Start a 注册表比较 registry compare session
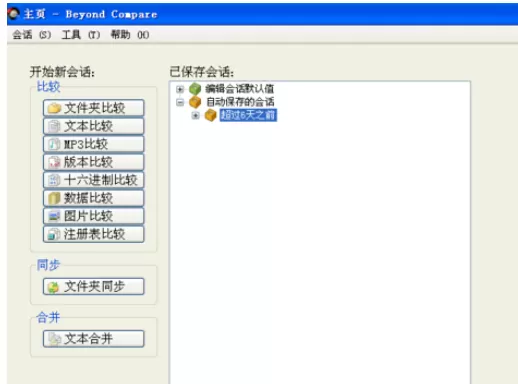Screen dimensions: 518x384 94,234
